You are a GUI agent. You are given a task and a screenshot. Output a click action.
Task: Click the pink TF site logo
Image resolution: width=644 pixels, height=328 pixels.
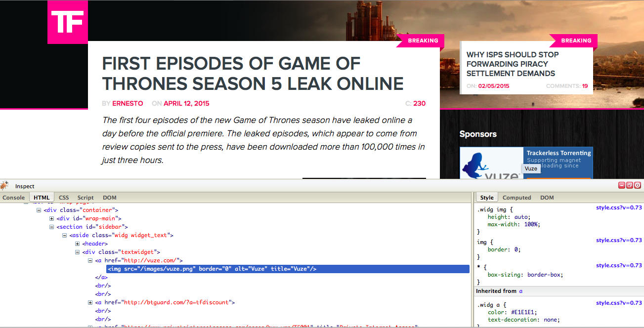coord(68,22)
